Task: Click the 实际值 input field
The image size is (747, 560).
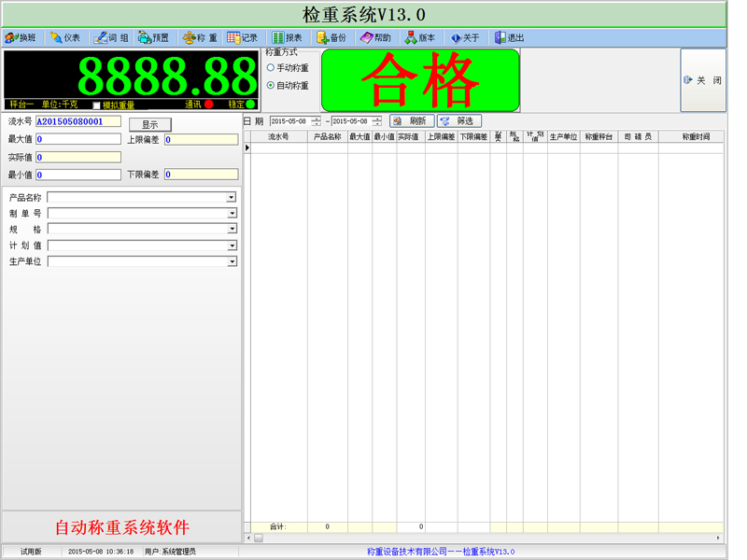Action: [78, 157]
